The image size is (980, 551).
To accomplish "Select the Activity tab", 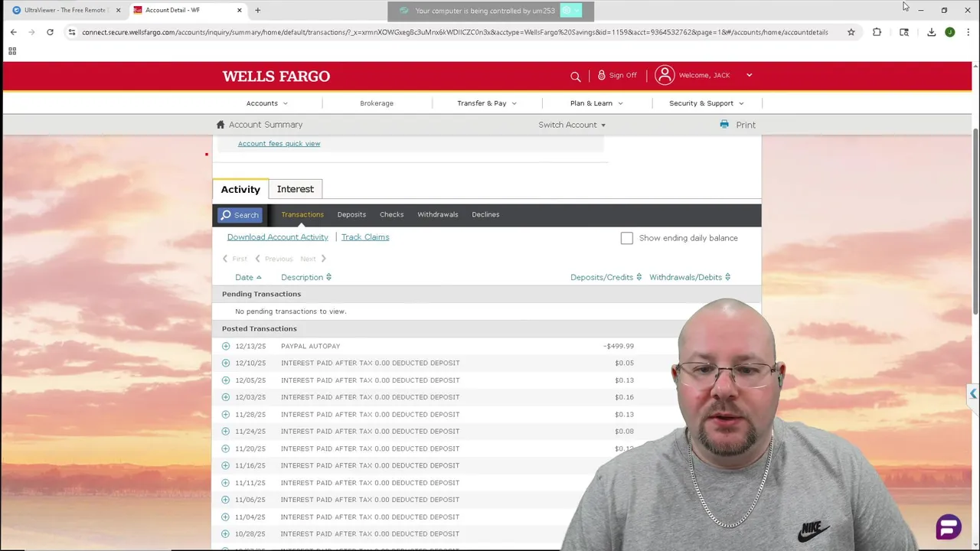I will coord(240,189).
